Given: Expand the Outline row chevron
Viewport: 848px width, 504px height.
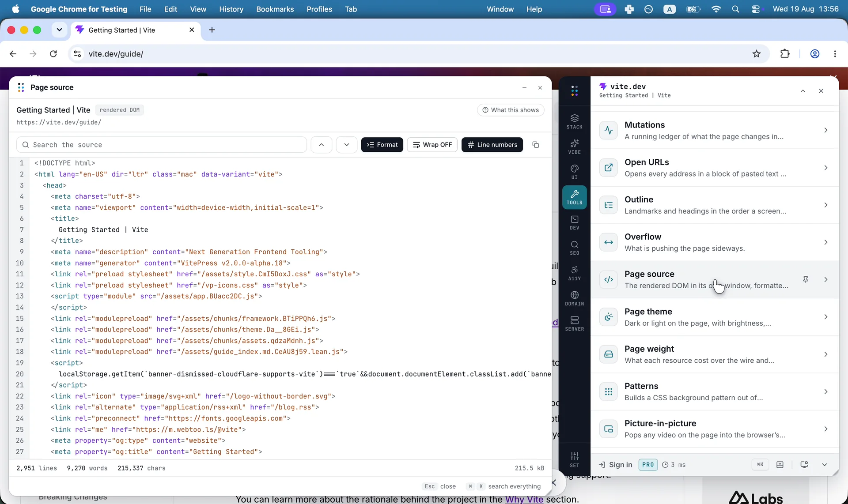Looking at the screenshot, I should pyautogui.click(x=825, y=205).
